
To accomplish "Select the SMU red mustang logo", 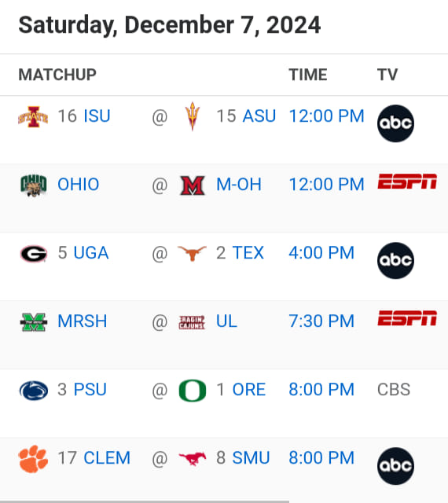I will [193, 458].
